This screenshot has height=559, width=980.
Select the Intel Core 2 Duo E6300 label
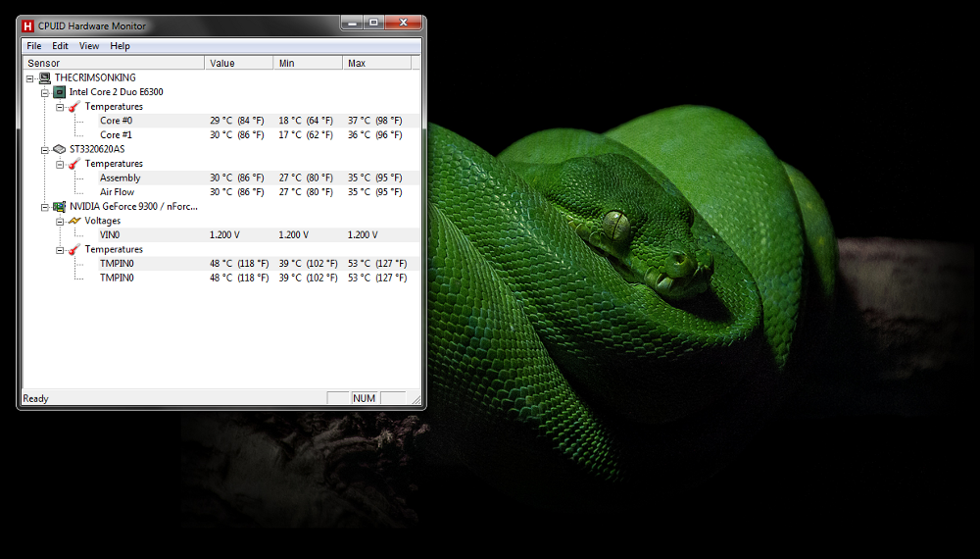(x=117, y=92)
